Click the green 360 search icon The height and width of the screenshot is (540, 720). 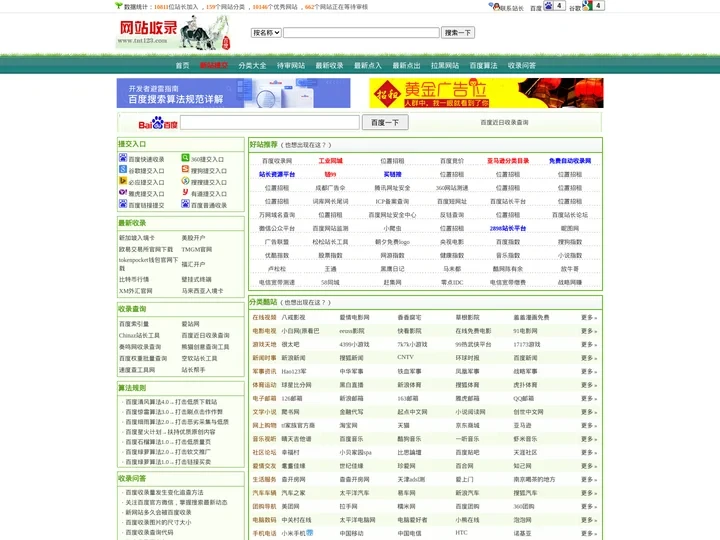[x=185, y=158]
